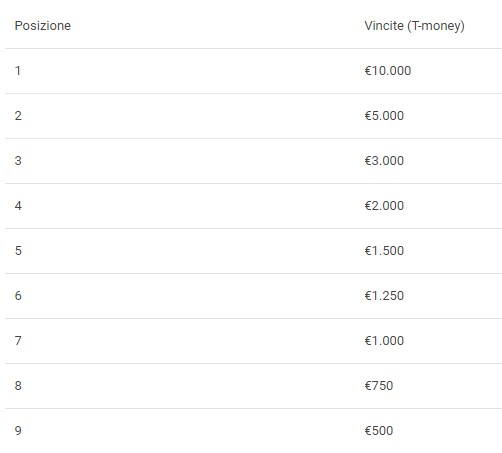Click position number 9 in table
Image resolution: width=502 pixels, height=453 pixels.
point(18,431)
